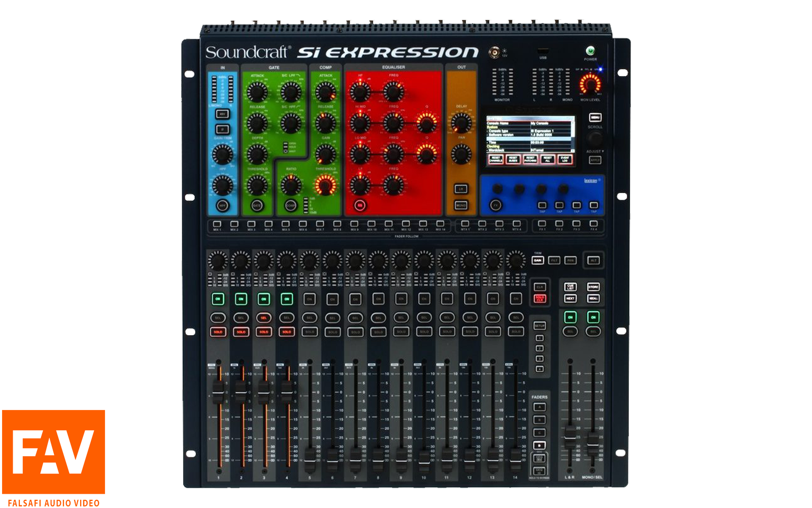Click the lit fader layer D button
812x508 pixels.
point(539,446)
